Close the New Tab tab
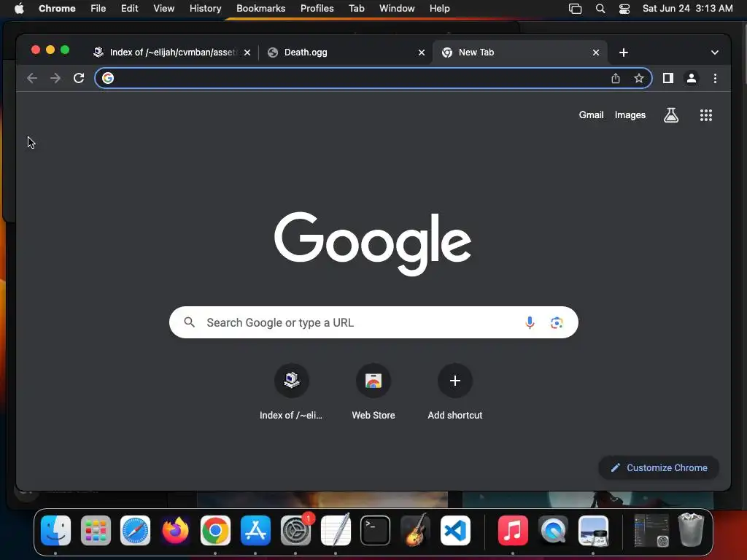 595,52
